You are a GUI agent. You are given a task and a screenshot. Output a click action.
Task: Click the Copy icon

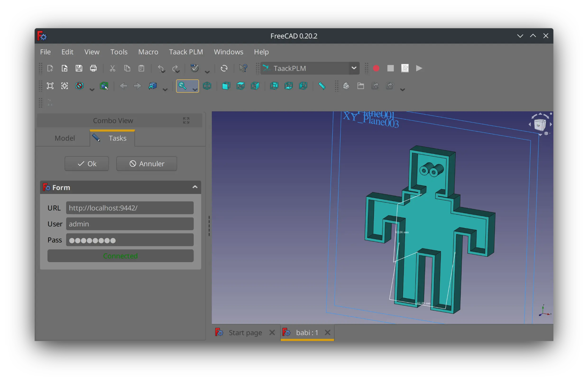click(x=127, y=68)
